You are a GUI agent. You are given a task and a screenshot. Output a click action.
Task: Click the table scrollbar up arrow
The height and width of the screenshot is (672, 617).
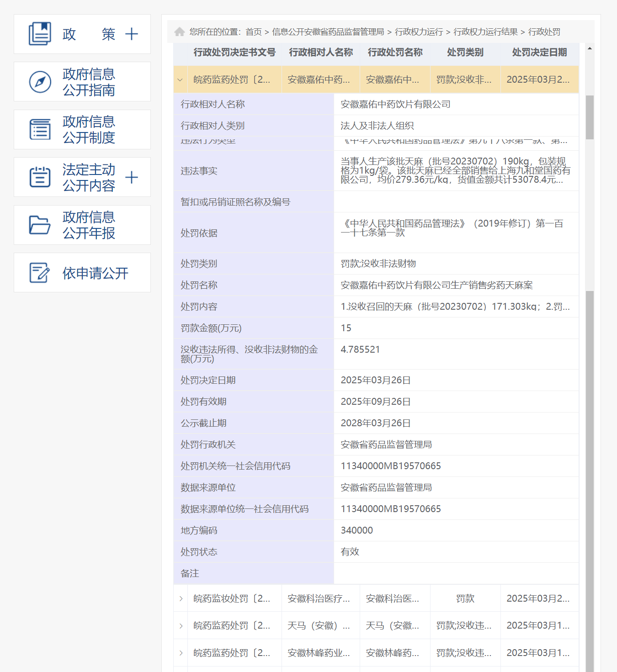point(590,48)
